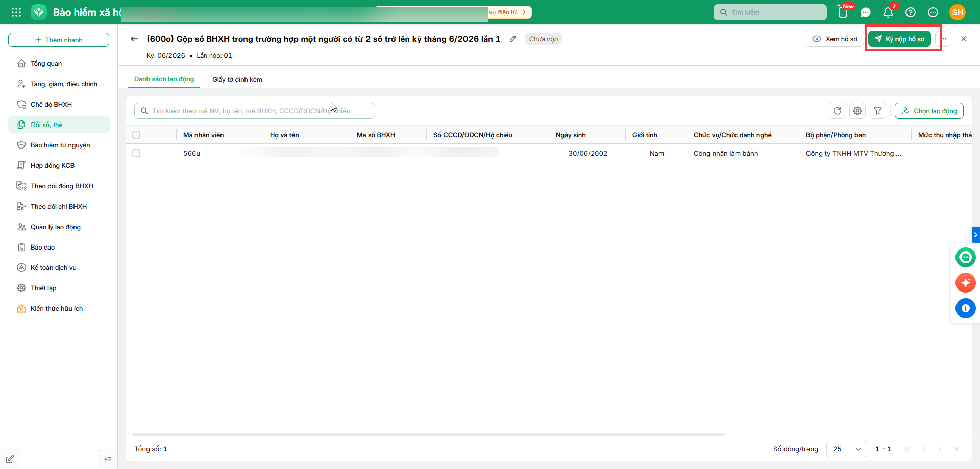Viewport: 980px width, 469px height.
Task: Open table column settings gear
Action: pyautogui.click(x=857, y=111)
